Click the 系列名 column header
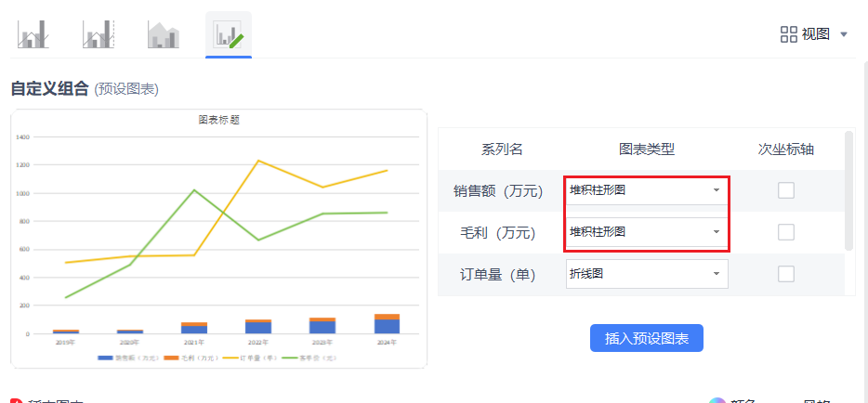 point(502,149)
